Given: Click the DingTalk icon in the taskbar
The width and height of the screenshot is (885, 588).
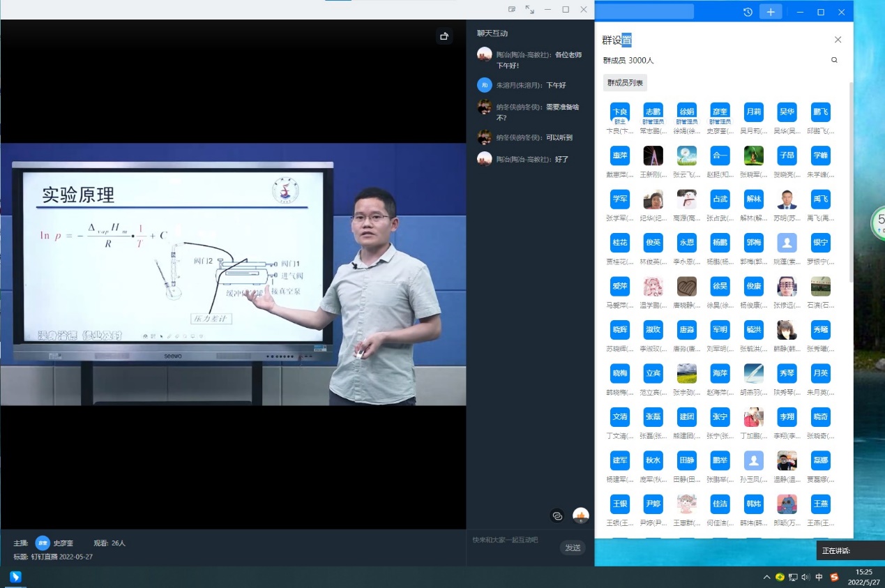Looking at the screenshot, I should (15, 577).
